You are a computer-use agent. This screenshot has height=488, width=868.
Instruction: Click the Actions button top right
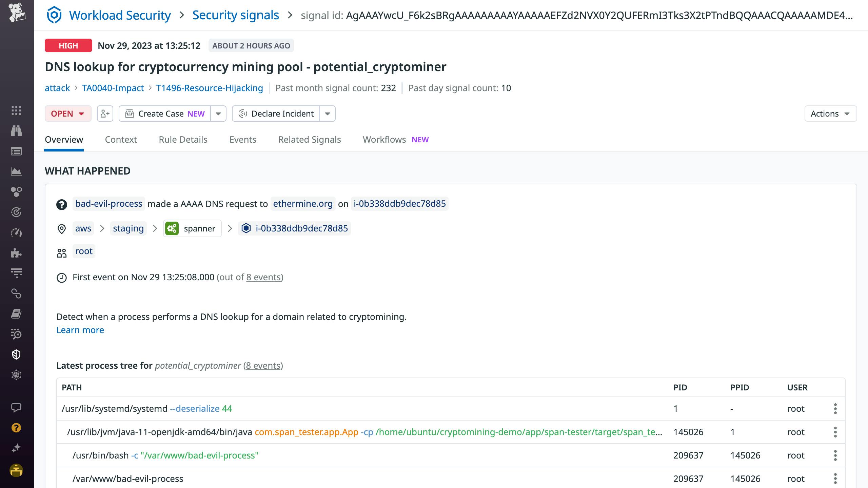830,113
